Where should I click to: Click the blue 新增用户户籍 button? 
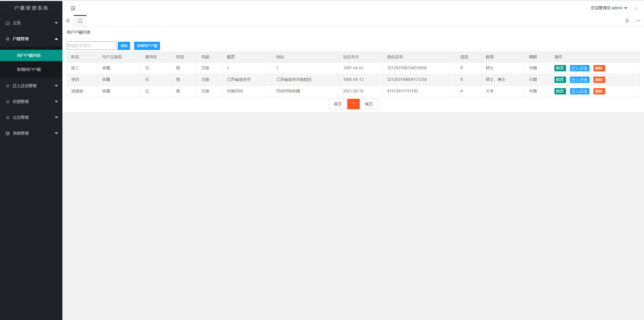click(x=147, y=46)
